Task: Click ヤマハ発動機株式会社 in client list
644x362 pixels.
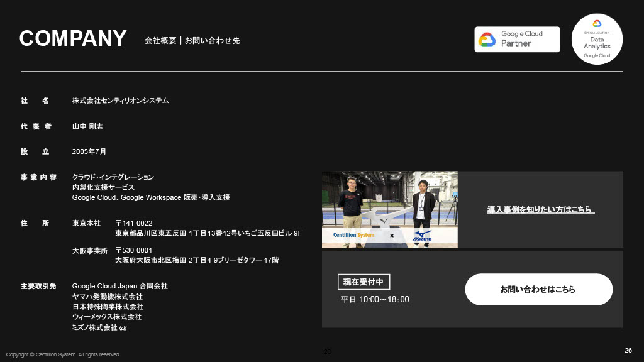Action: pyautogui.click(x=108, y=297)
